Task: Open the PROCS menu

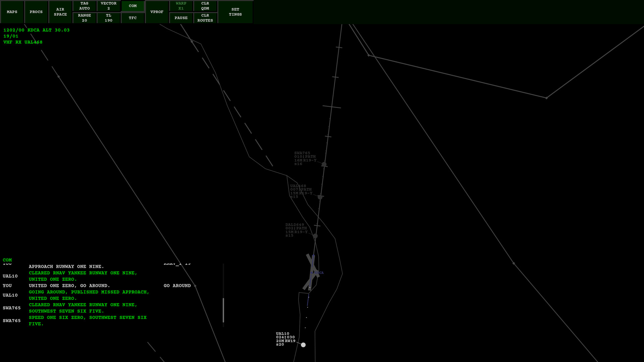Action: [36, 12]
